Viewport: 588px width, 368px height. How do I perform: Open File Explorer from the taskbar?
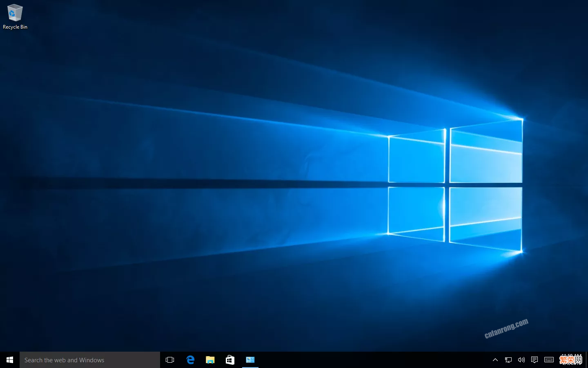click(210, 360)
